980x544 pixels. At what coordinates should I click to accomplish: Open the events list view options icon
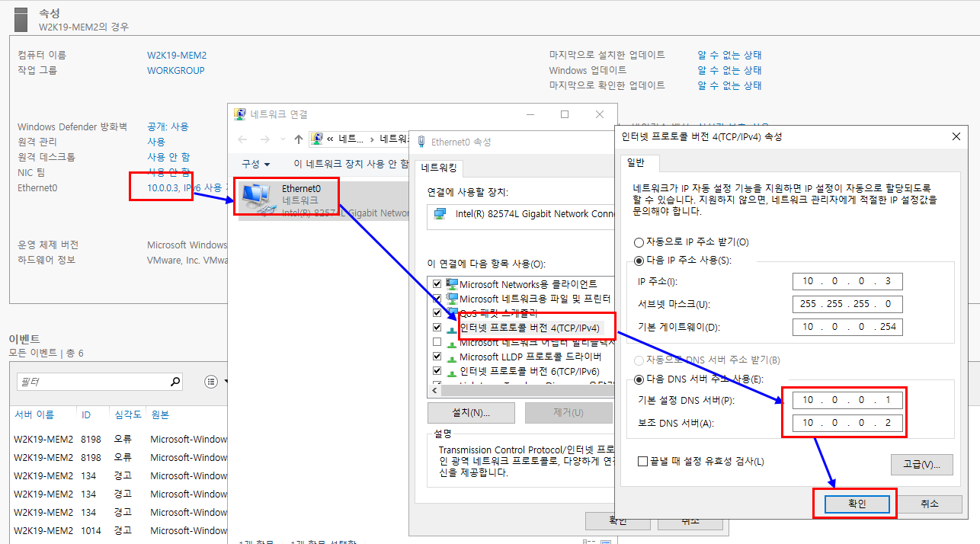point(213,381)
